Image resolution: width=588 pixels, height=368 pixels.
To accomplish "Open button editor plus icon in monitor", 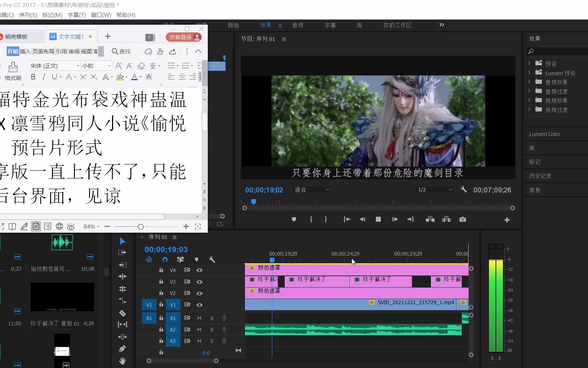I will pos(507,220).
